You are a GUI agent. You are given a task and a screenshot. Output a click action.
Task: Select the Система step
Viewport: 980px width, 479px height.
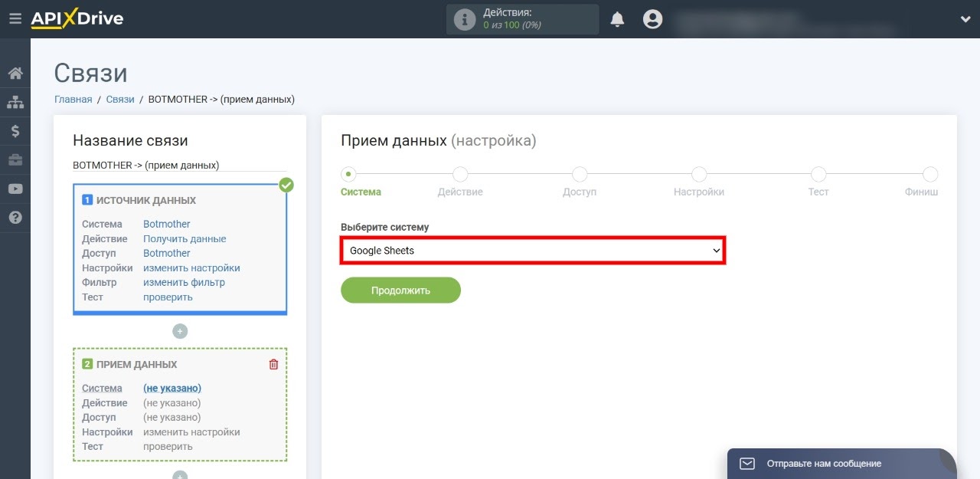(361, 183)
